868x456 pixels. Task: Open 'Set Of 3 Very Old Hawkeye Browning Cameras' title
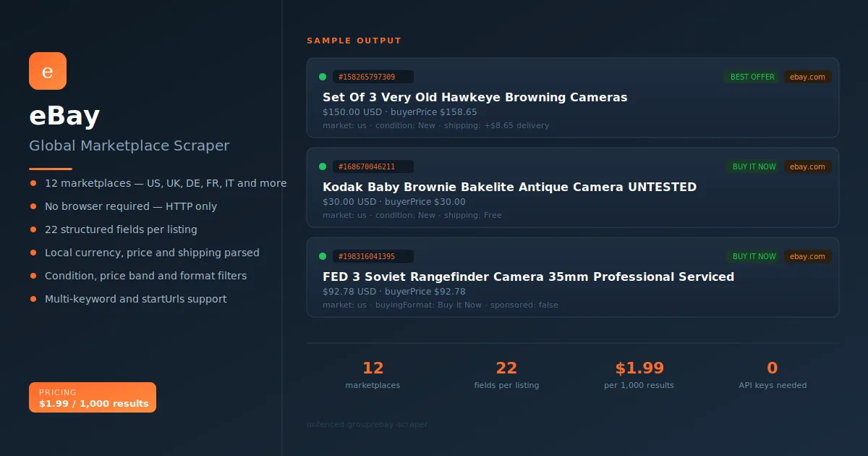tap(475, 97)
